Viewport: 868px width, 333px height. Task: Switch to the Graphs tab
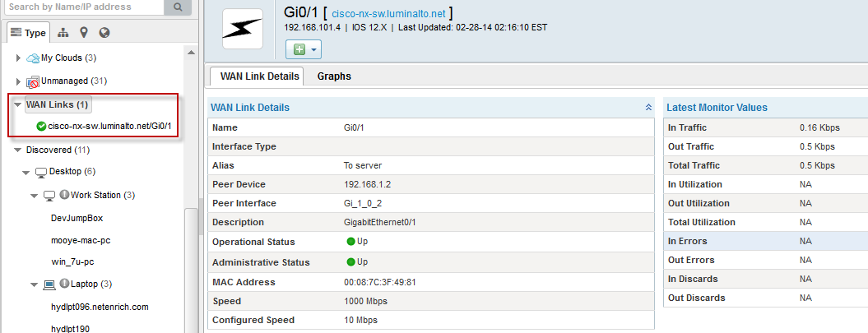[334, 76]
